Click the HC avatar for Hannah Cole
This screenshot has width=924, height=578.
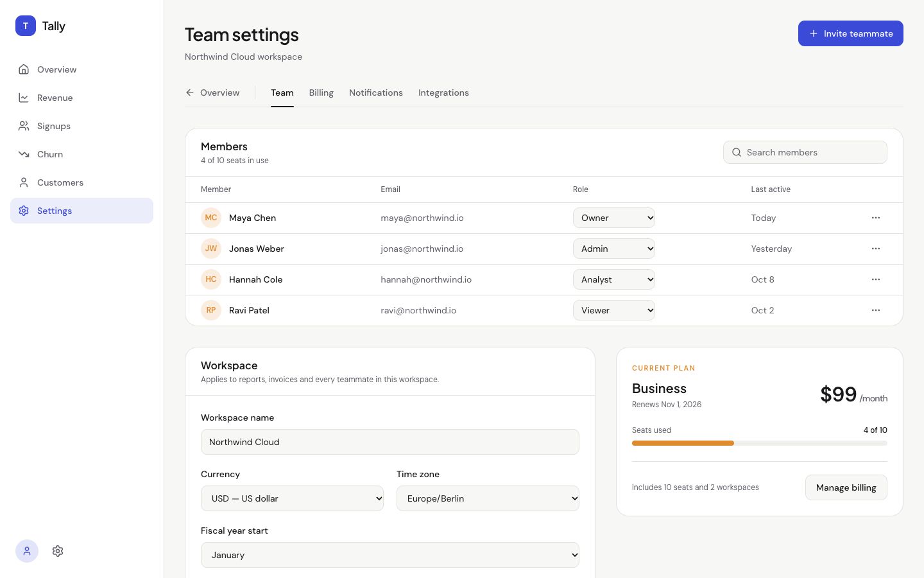[211, 279]
